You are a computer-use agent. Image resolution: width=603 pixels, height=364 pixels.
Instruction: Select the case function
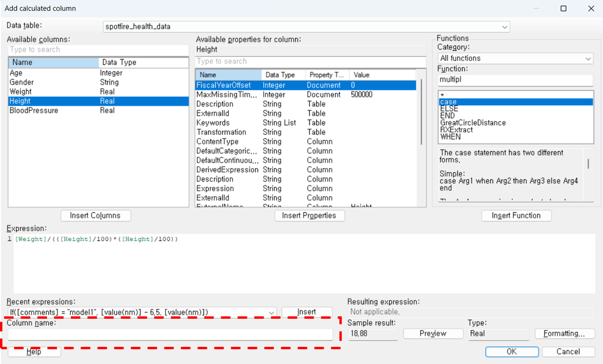tap(515, 102)
